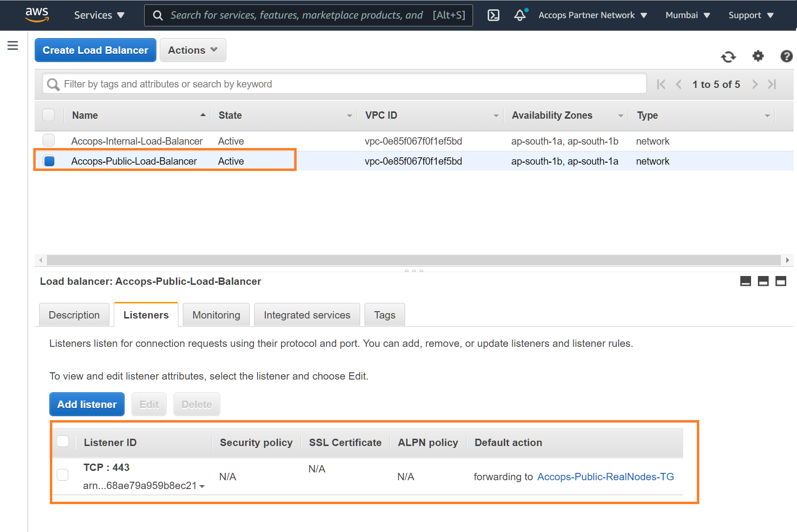Select Accops-Internal-Load-Balancer name cell
Screen dimensions: 797x532
pyautogui.click(x=137, y=141)
